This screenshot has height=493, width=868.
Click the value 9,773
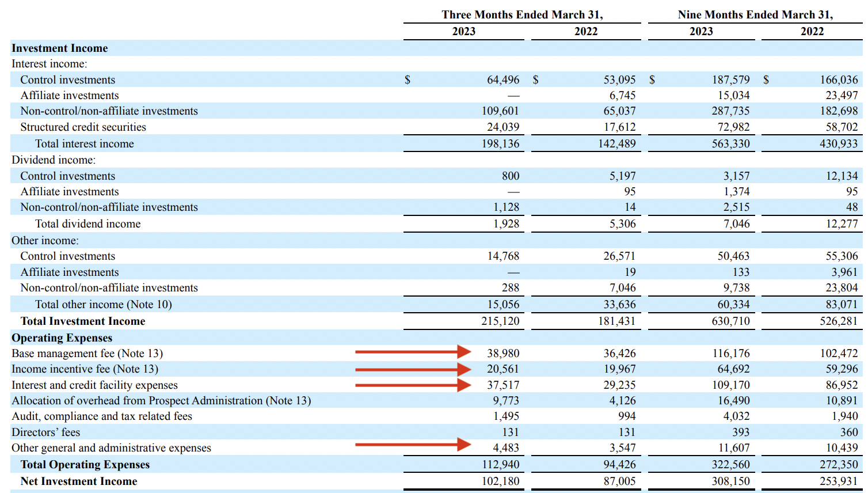(x=506, y=401)
